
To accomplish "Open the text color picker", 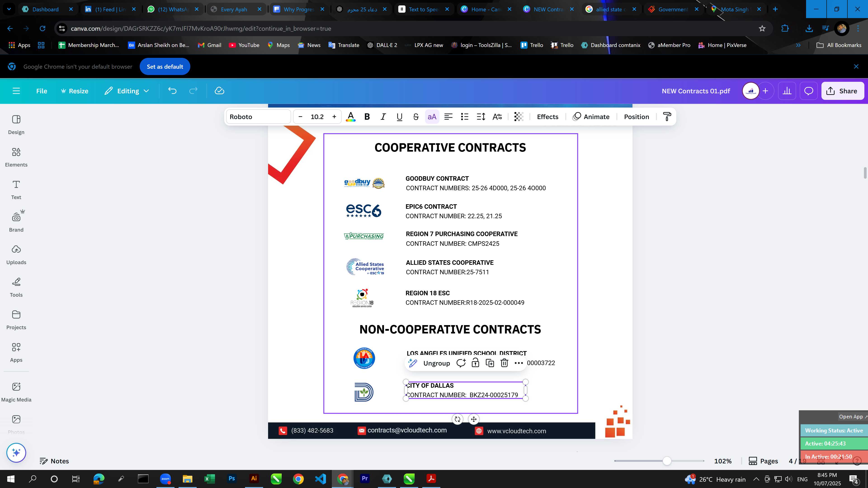I will click(350, 117).
